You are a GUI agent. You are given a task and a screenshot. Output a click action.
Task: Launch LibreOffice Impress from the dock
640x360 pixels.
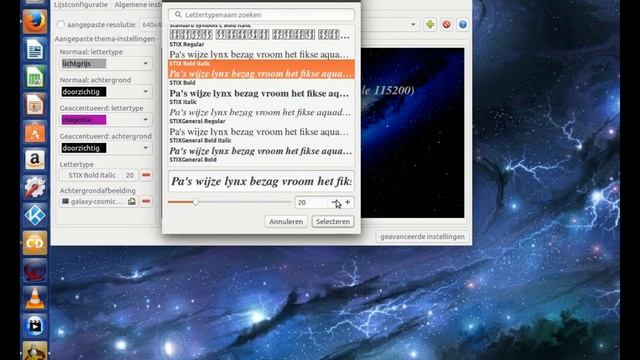(x=35, y=105)
